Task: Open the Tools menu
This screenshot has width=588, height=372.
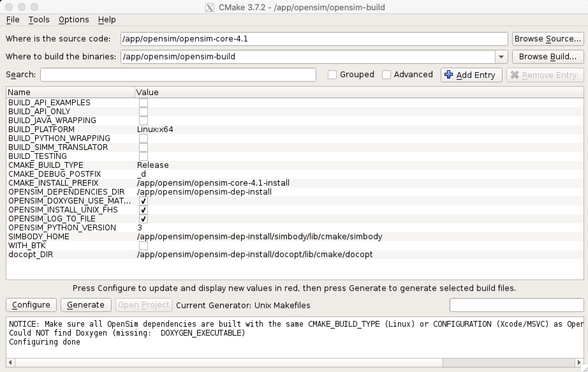Action: point(39,19)
